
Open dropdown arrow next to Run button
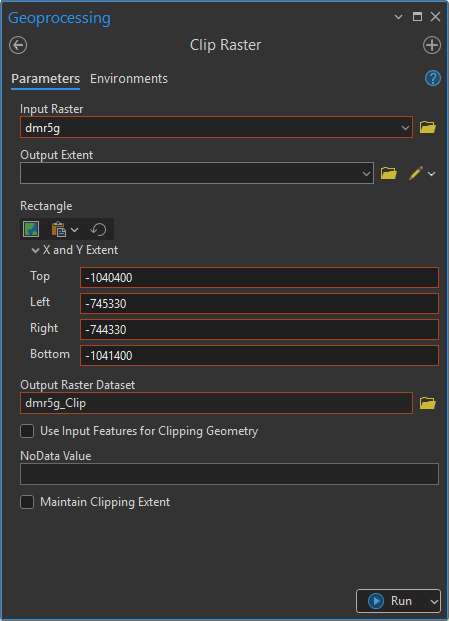[434, 602]
